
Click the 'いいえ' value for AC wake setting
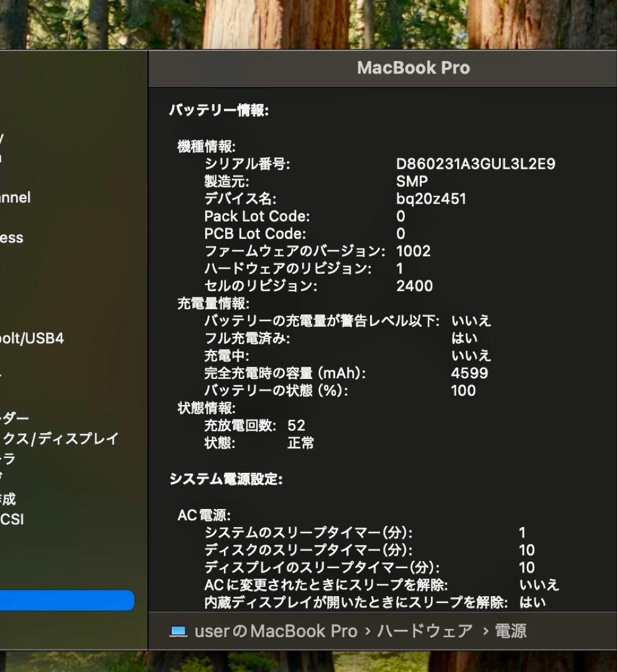tap(539, 585)
